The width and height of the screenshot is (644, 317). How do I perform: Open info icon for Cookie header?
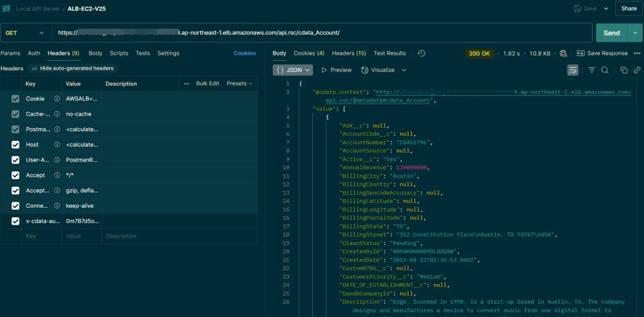coord(57,99)
